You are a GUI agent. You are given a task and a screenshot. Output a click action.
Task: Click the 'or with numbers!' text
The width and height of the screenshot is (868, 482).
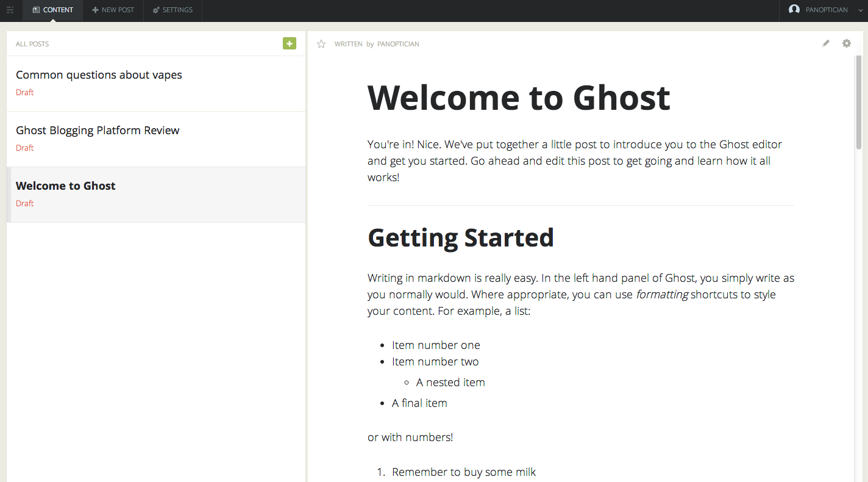click(x=410, y=437)
